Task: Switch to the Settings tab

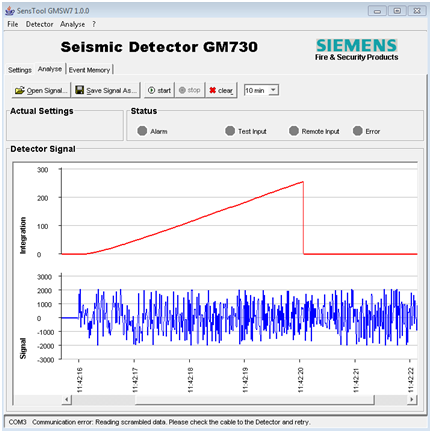Action: (x=20, y=70)
